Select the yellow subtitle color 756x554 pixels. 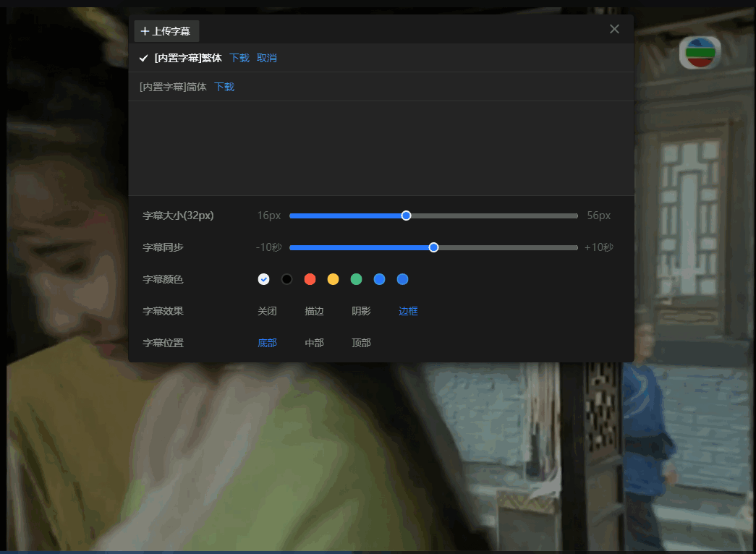tap(333, 279)
